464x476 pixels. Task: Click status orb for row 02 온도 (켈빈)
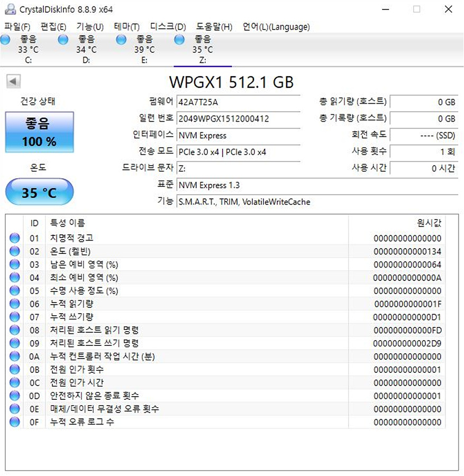click(15, 251)
